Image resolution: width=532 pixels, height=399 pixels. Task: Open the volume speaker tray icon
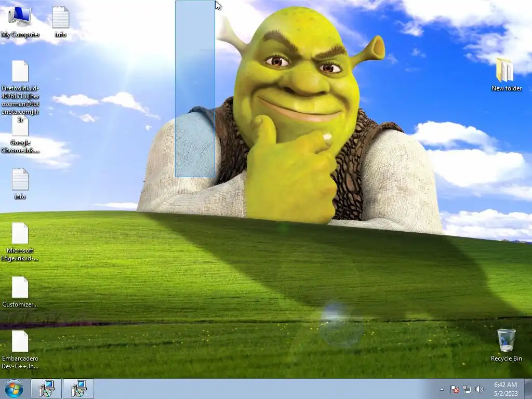pyautogui.click(x=479, y=389)
